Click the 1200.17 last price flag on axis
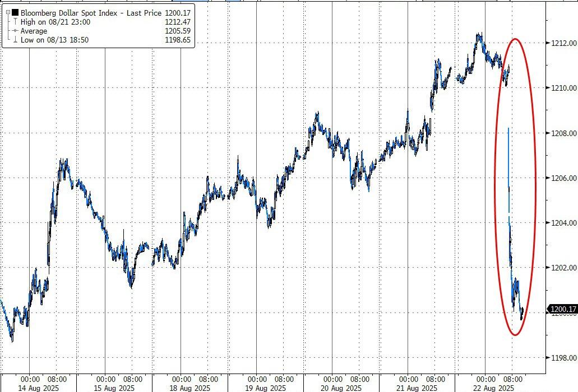Image resolution: width=578 pixels, height=392 pixels. (562, 309)
